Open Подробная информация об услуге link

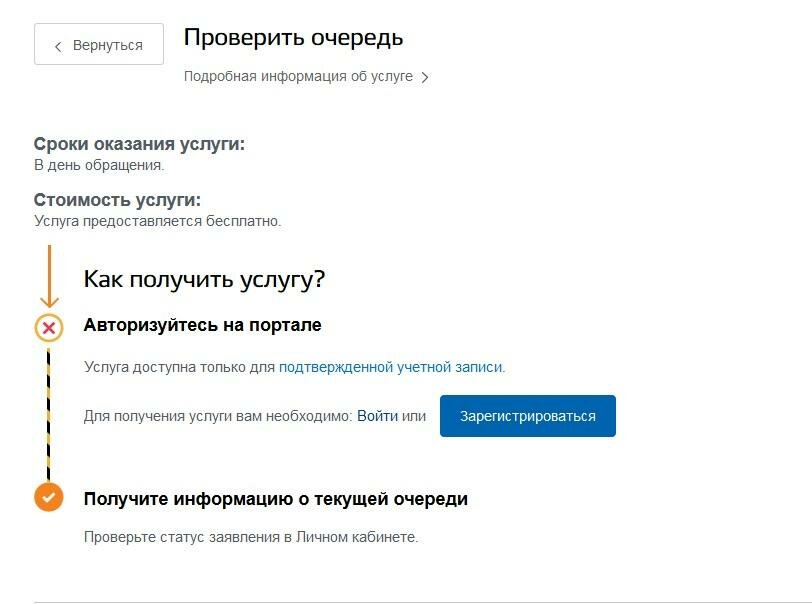click(x=298, y=76)
